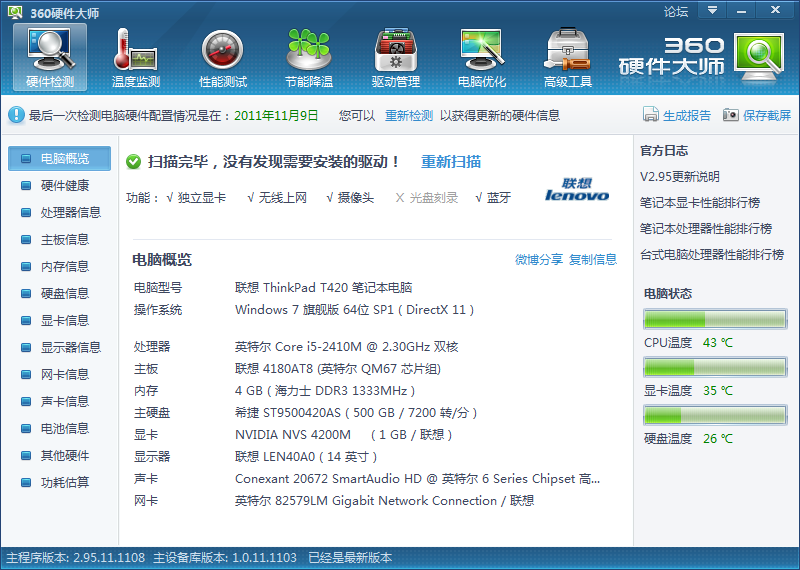The width and height of the screenshot is (800, 570).
Task: Open 电脑优化 computer optimization icon
Action: [482, 58]
